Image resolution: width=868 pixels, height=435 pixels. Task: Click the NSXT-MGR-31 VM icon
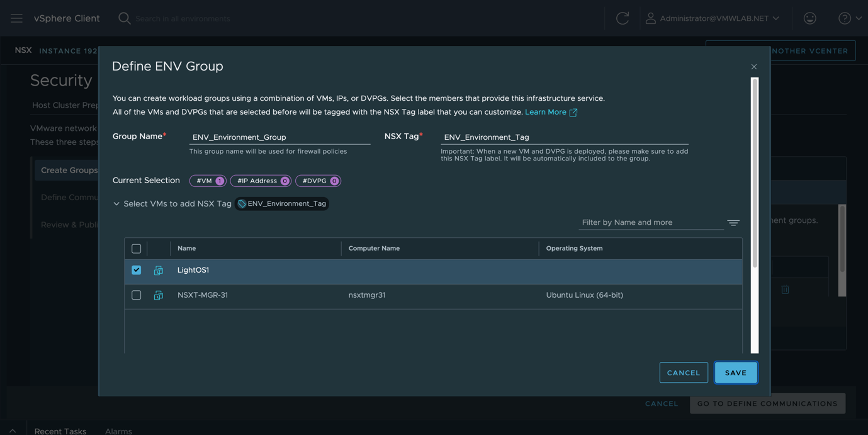point(159,295)
